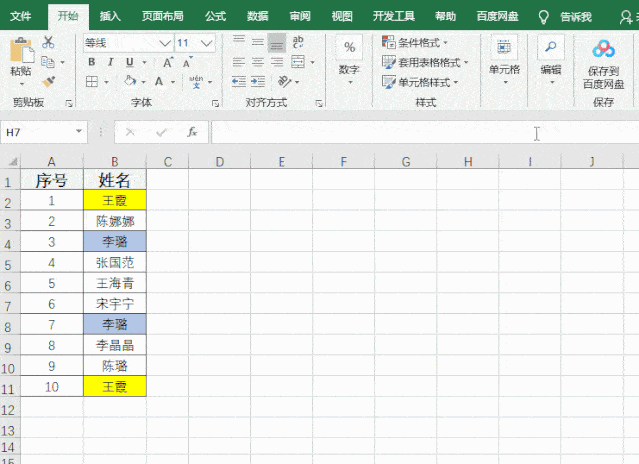Open Cell Styles menu
The height and width of the screenshot is (464, 639).
420,82
